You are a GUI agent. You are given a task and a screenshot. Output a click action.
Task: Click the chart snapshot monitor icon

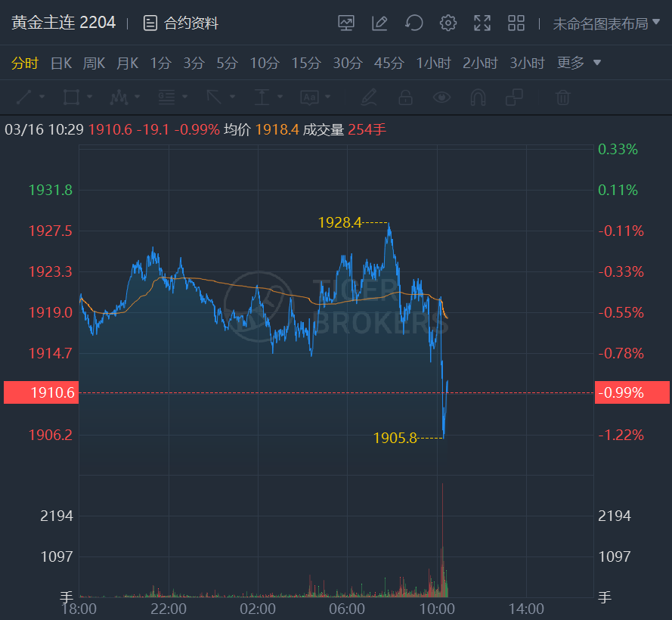click(346, 23)
